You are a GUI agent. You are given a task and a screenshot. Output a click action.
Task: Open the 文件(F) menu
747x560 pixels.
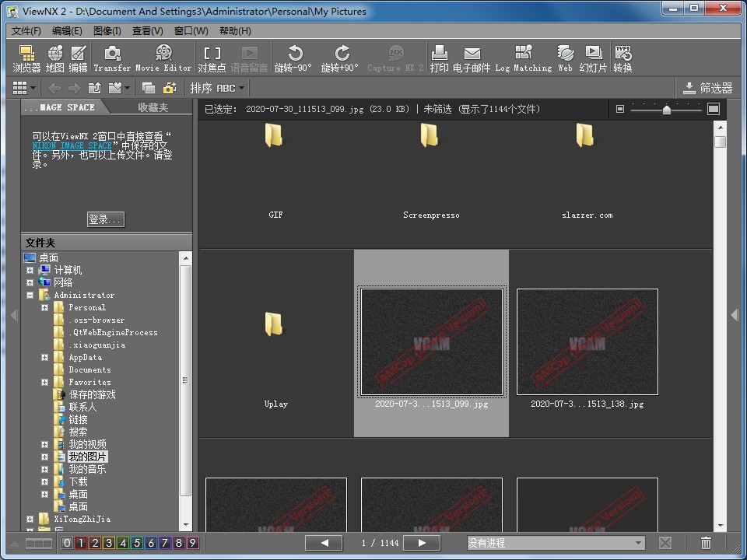click(x=26, y=31)
